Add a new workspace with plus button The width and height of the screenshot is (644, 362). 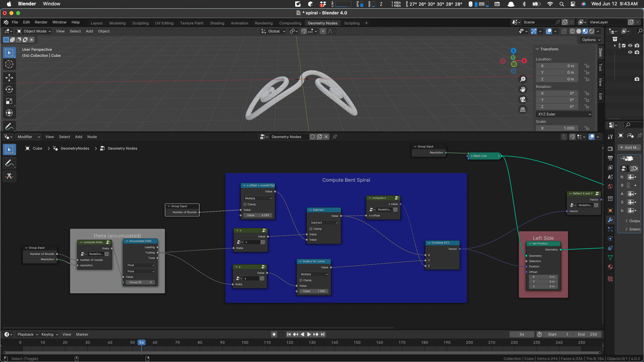[366, 23]
